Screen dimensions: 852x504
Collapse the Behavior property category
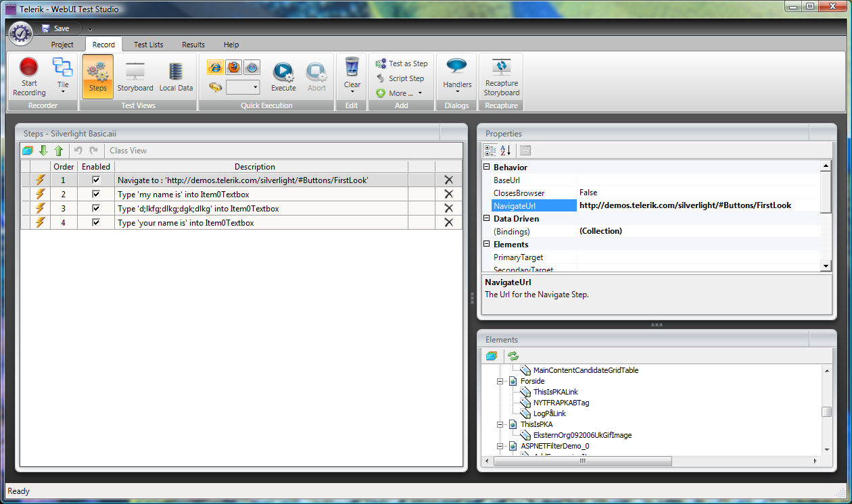[487, 167]
